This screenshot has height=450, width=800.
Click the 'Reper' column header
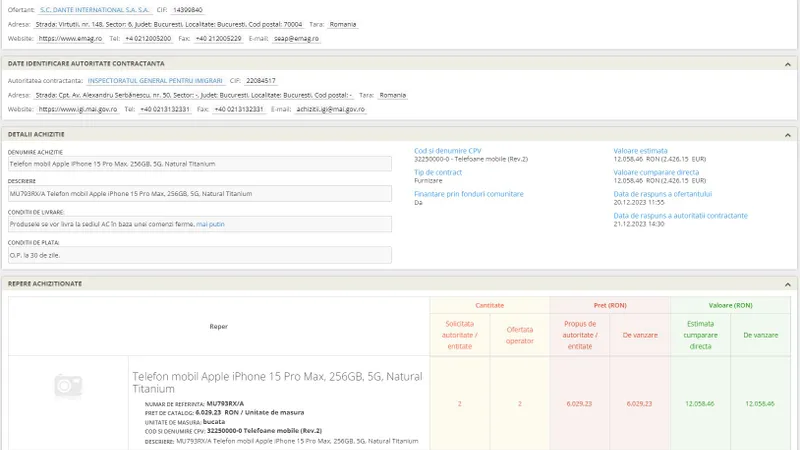[x=218, y=327]
